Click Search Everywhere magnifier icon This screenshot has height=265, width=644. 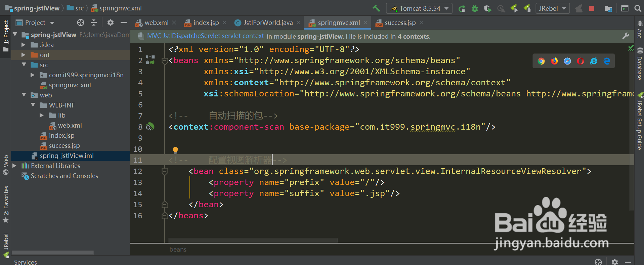point(638,8)
